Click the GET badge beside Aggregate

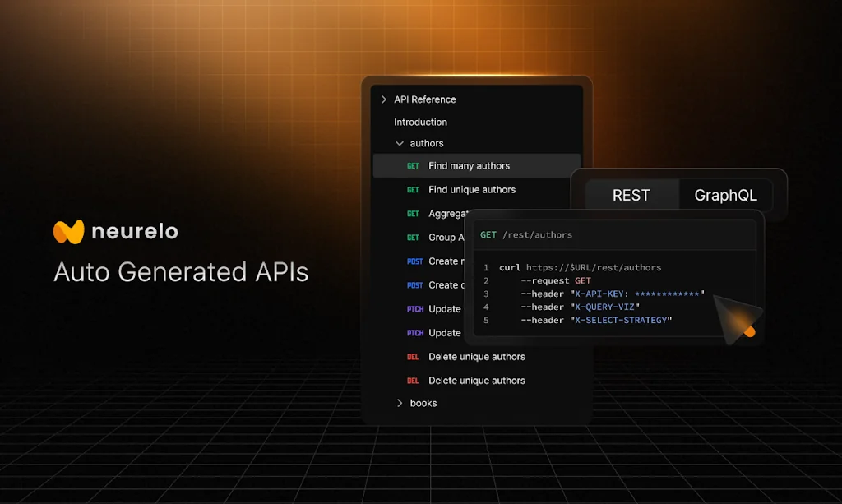tap(412, 213)
